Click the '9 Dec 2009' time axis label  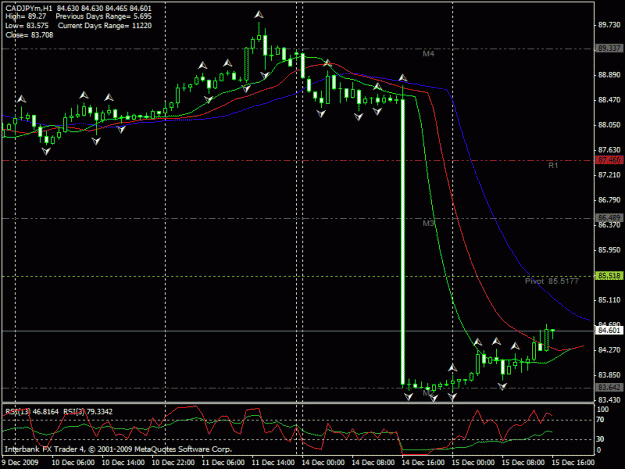20,463
